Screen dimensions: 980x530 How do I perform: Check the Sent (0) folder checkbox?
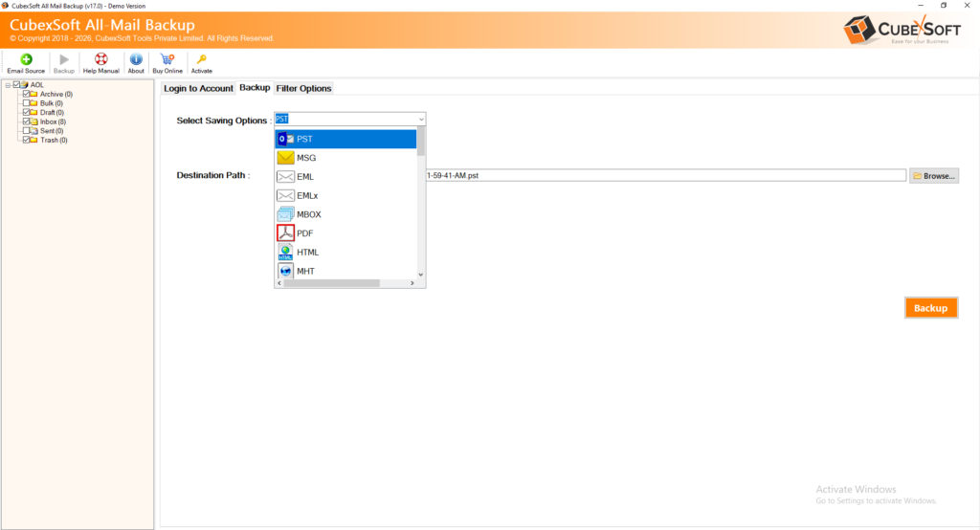[x=26, y=131]
